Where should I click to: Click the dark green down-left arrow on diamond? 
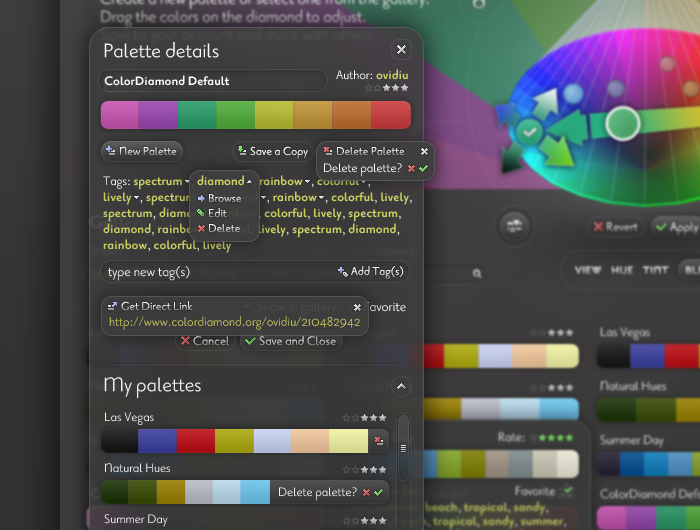(512, 159)
